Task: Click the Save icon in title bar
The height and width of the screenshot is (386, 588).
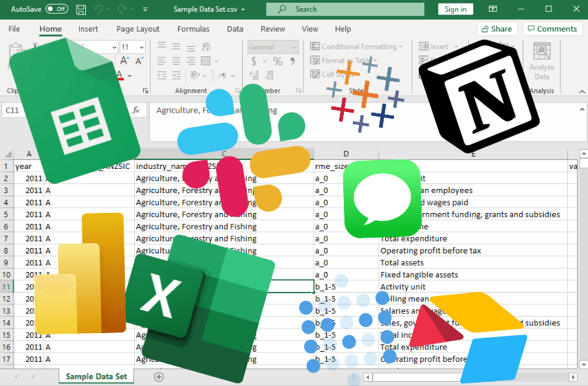Action: [81, 10]
